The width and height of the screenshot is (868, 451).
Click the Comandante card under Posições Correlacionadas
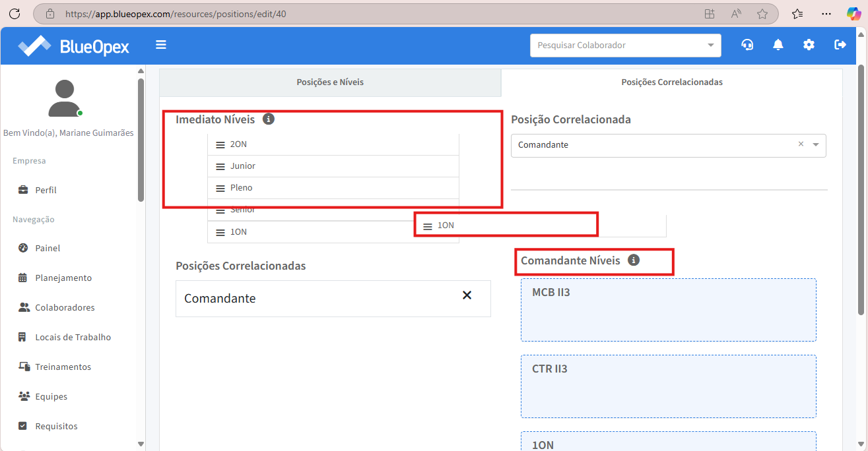click(333, 298)
